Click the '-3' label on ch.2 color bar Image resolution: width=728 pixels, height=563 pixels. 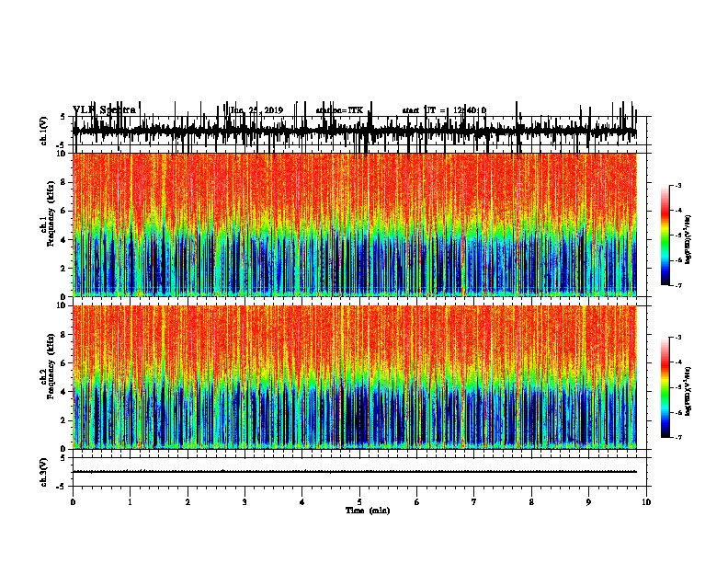[x=677, y=338]
